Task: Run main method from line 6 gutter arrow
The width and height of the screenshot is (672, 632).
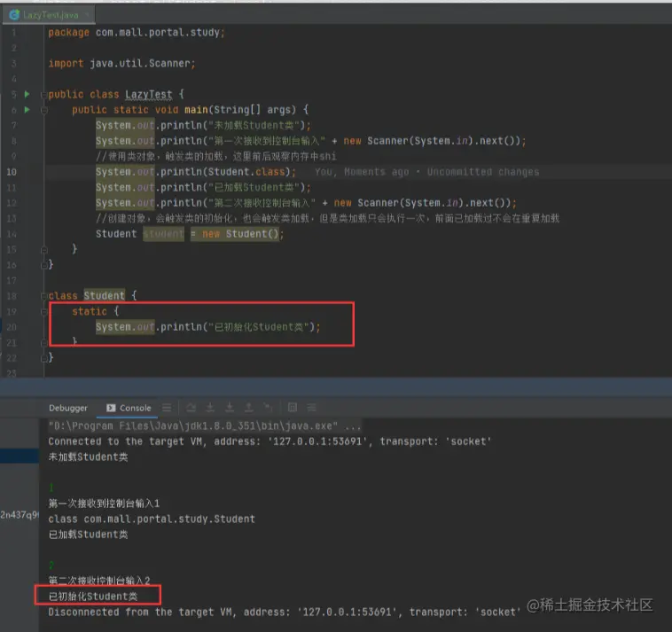Action: pyautogui.click(x=27, y=110)
